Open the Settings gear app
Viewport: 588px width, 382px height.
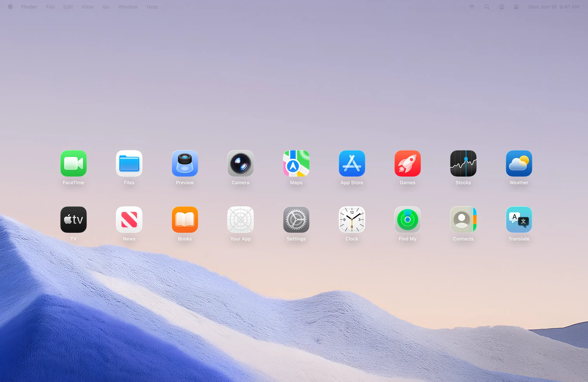click(296, 219)
